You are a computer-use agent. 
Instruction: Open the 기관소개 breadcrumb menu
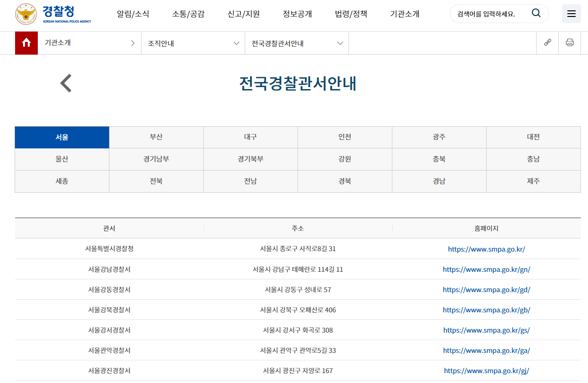[90, 43]
